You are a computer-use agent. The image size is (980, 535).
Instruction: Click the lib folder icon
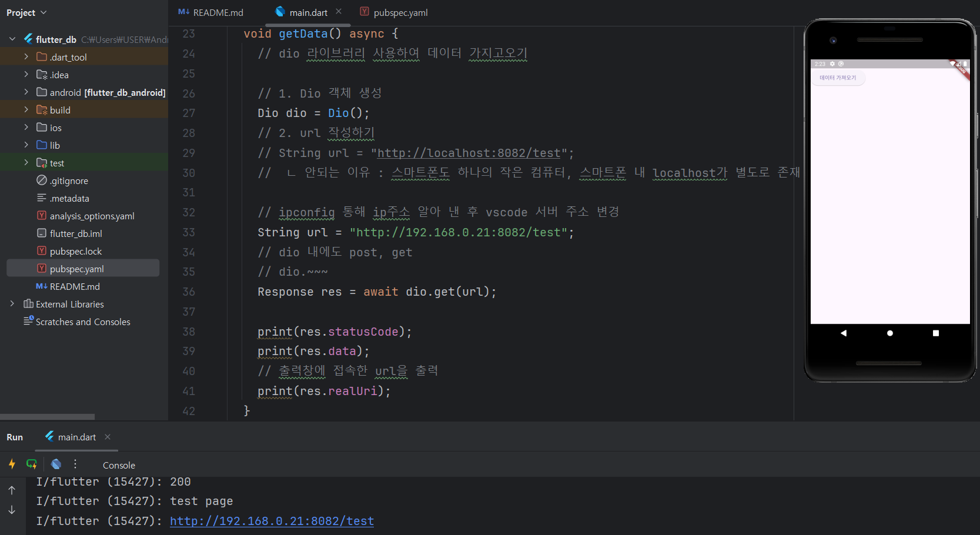click(42, 145)
